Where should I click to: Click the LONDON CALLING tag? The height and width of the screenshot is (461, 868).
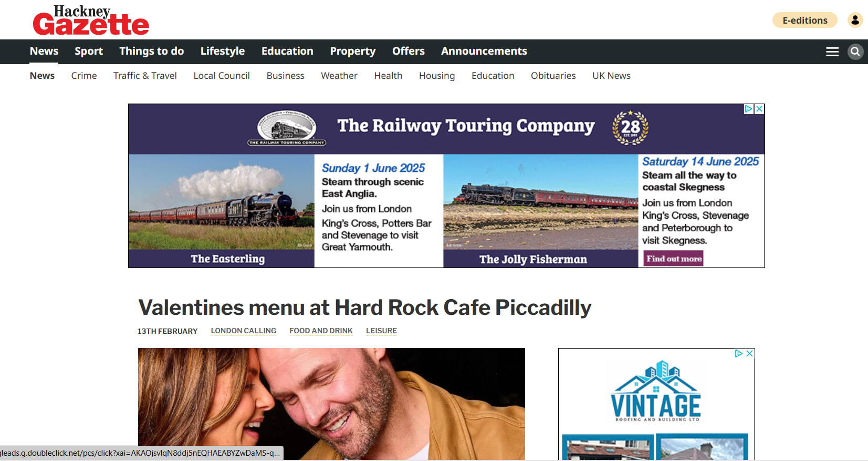(x=244, y=331)
